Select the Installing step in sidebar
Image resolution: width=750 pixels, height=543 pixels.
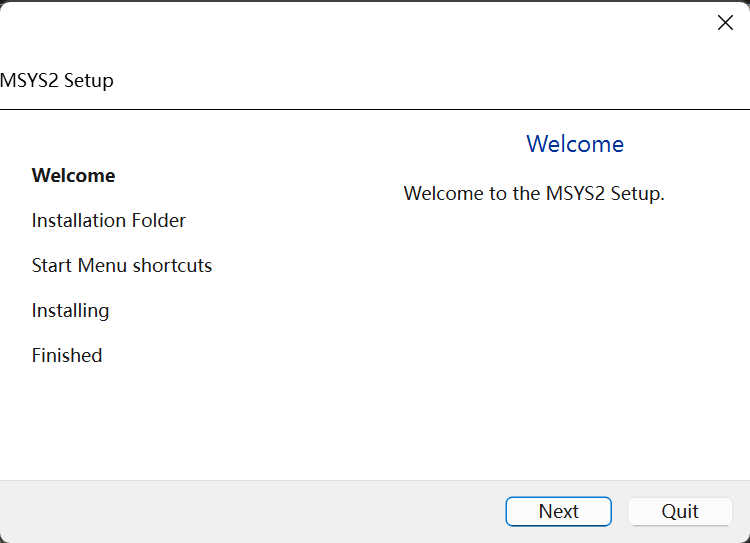tap(70, 310)
